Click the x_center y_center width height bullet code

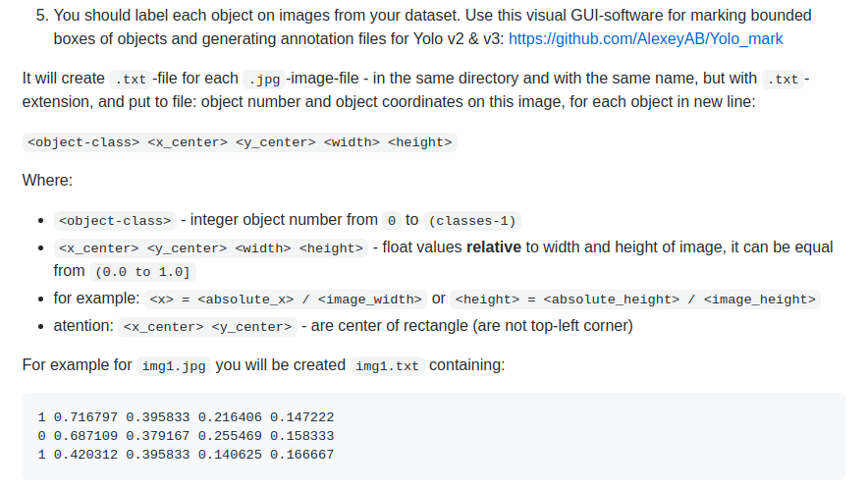coord(211,248)
